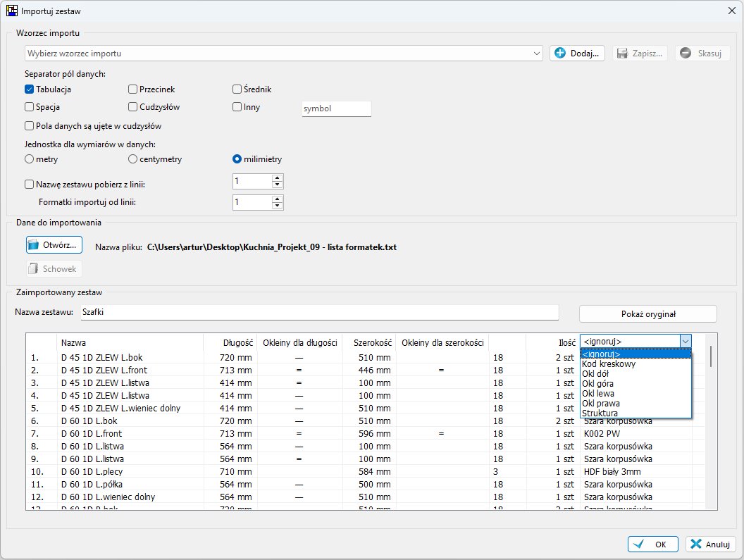The width and height of the screenshot is (744, 560).
Task: Click the Otwórz folder icon button
Action: coord(54,244)
